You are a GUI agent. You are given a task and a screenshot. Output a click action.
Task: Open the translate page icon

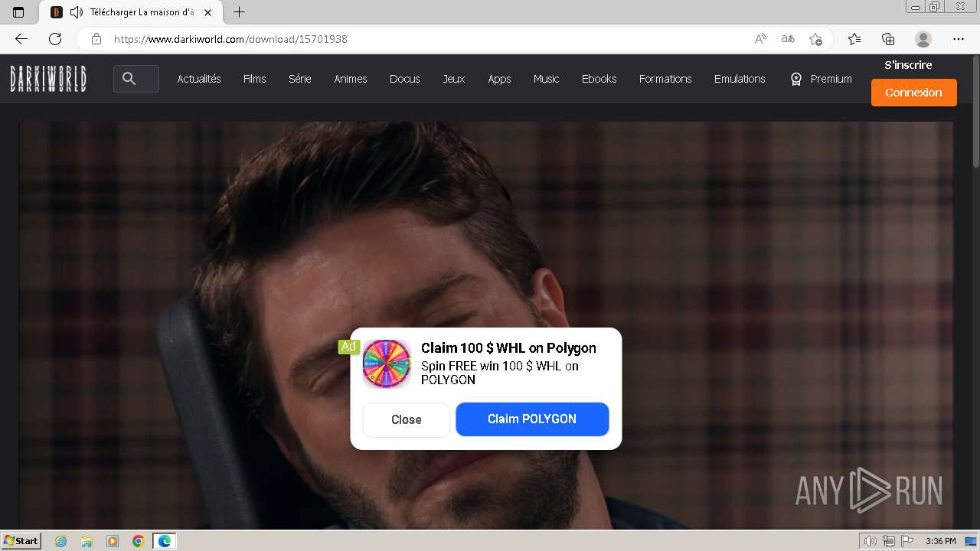788,39
